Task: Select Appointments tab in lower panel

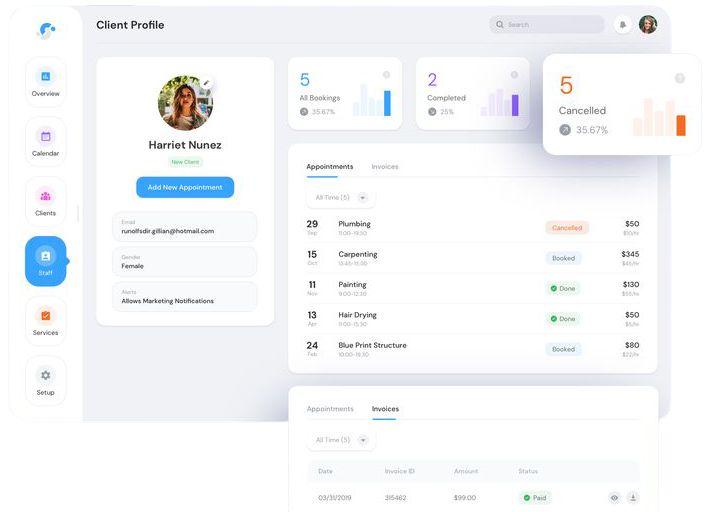Action: 330,409
